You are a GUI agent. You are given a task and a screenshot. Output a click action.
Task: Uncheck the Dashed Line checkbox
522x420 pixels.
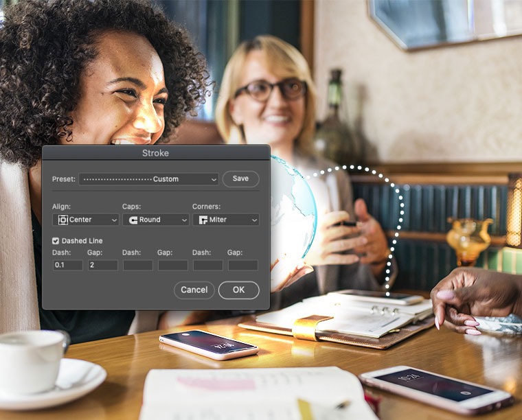pos(56,241)
